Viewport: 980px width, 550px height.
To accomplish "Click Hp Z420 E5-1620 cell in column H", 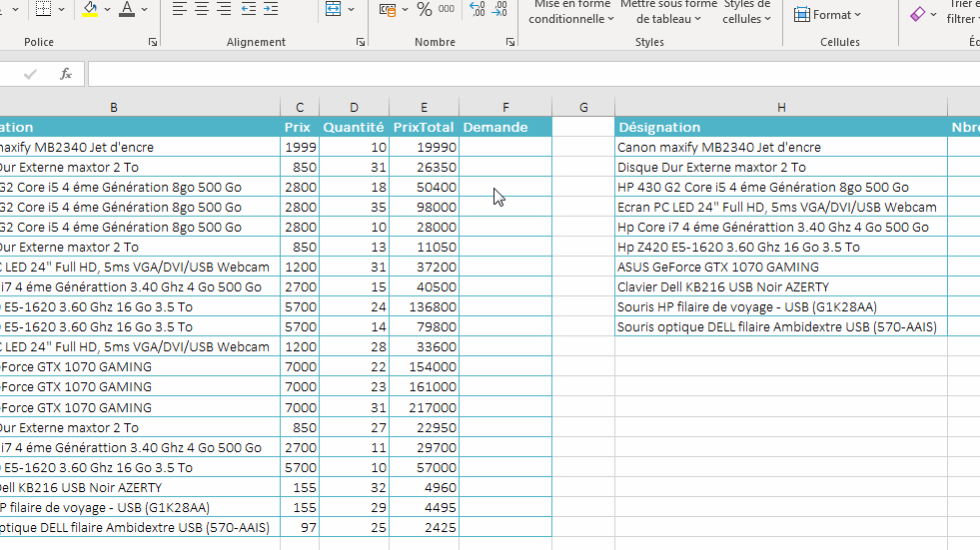I will [781, 247].
